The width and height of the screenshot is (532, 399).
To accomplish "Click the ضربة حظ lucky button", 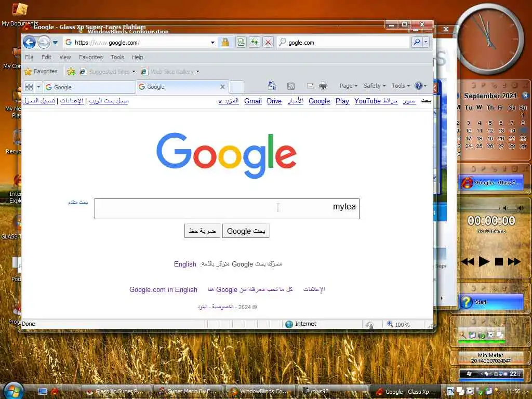I will [x=202, y=231].
